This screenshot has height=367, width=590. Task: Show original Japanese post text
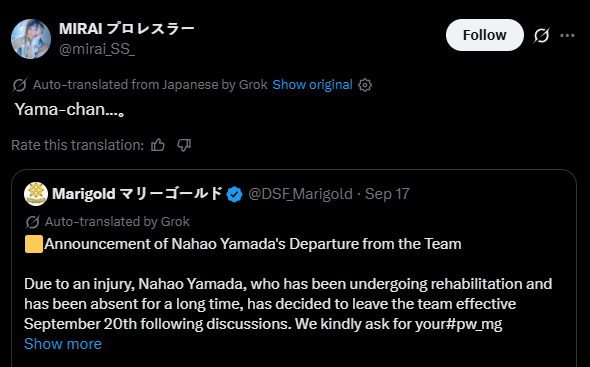312,85
